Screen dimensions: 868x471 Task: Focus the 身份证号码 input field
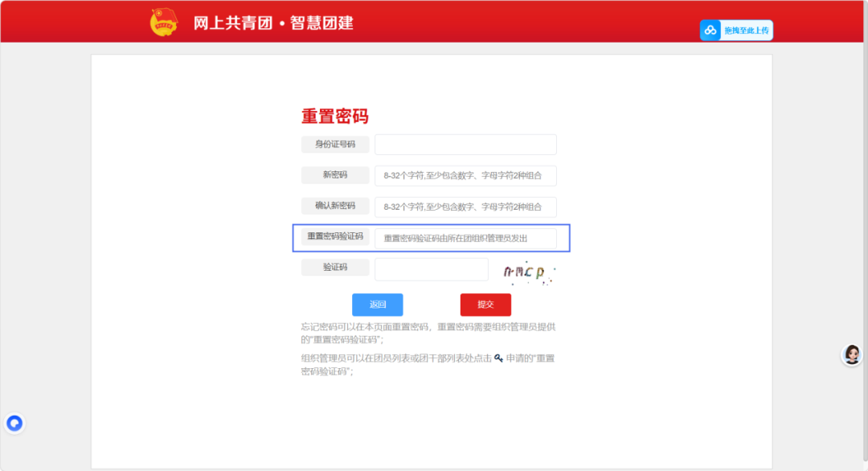point(465,145)
